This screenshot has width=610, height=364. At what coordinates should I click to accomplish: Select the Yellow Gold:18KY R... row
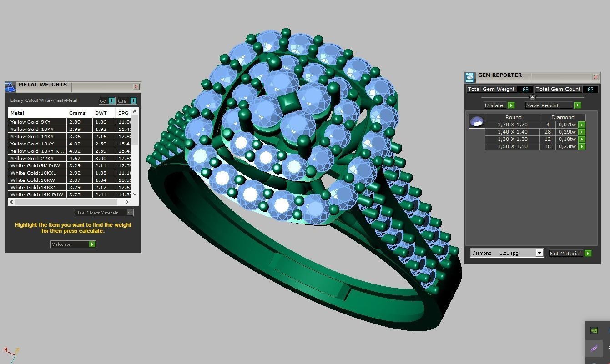(x=70, y=151)
